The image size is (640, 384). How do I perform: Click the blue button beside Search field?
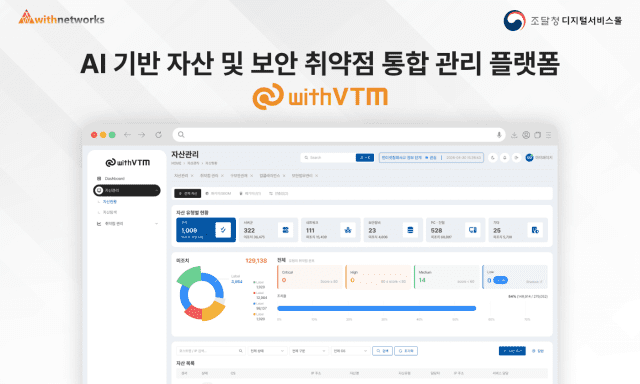tap(365, 158)
